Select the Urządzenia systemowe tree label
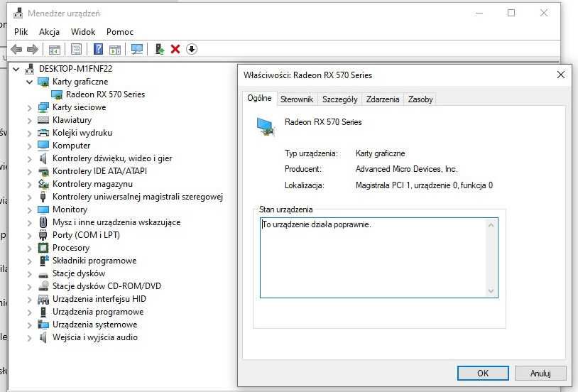Image resolution: width=578 pixels, height=392 pixels. point(94,325)
